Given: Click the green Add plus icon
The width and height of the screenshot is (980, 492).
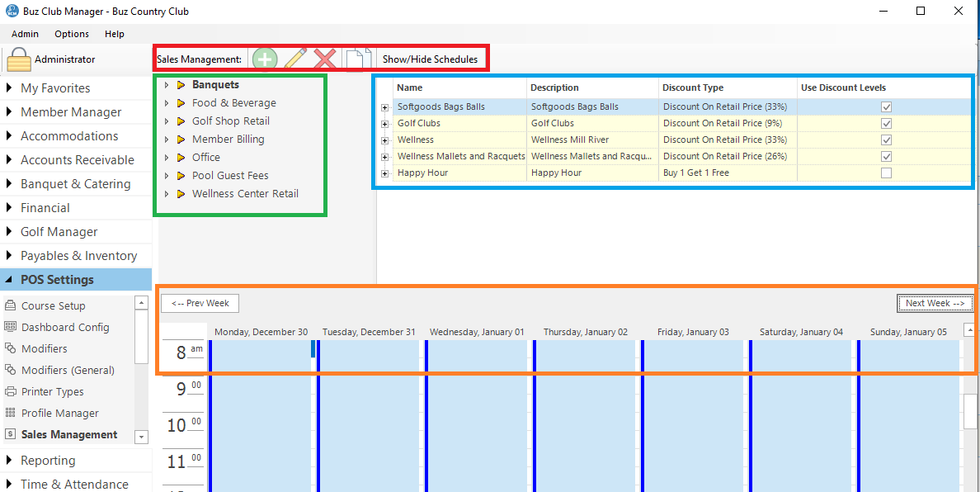Looking at the screenshot, I should [x=265, y=59].
